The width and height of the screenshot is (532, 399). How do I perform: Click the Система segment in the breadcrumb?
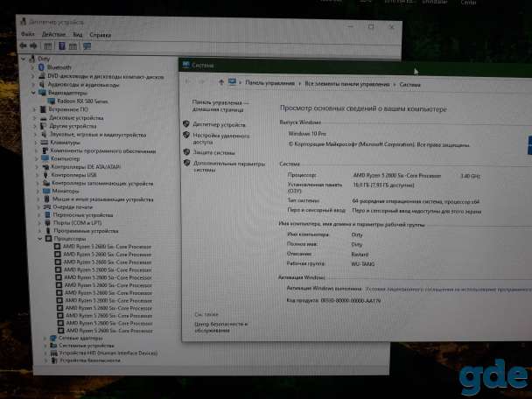click(x=409, y=85)
